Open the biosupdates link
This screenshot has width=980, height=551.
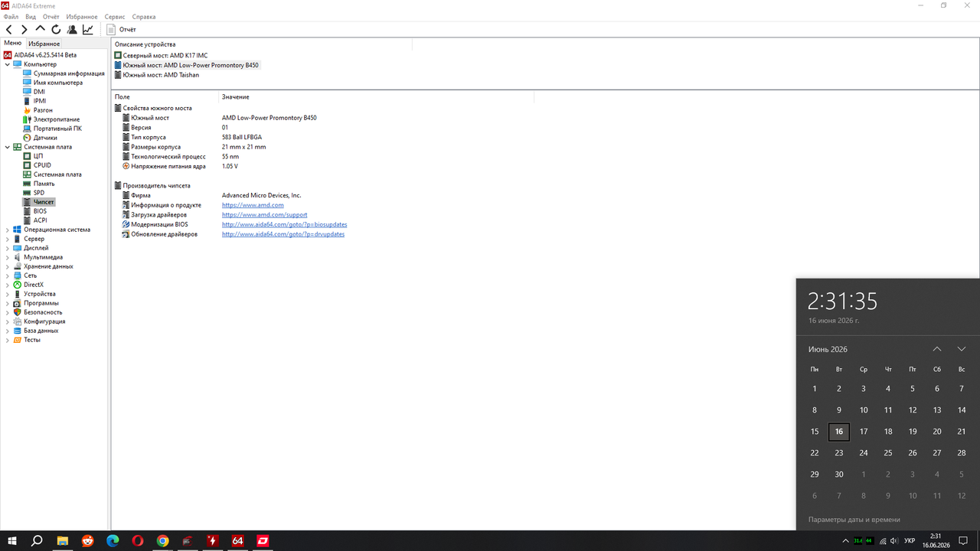pyautogui.click(x=284, y=225)
